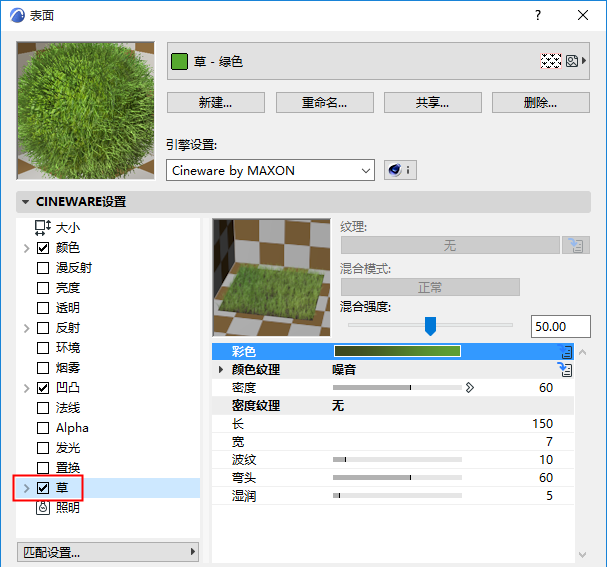
Task: Click the 波纹 slider bar
Action: point(397,459)
